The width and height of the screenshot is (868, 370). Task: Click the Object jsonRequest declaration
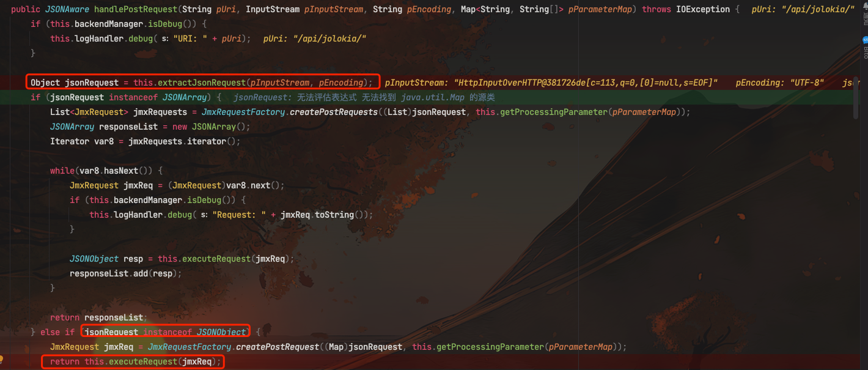click(x=75, y=83)
